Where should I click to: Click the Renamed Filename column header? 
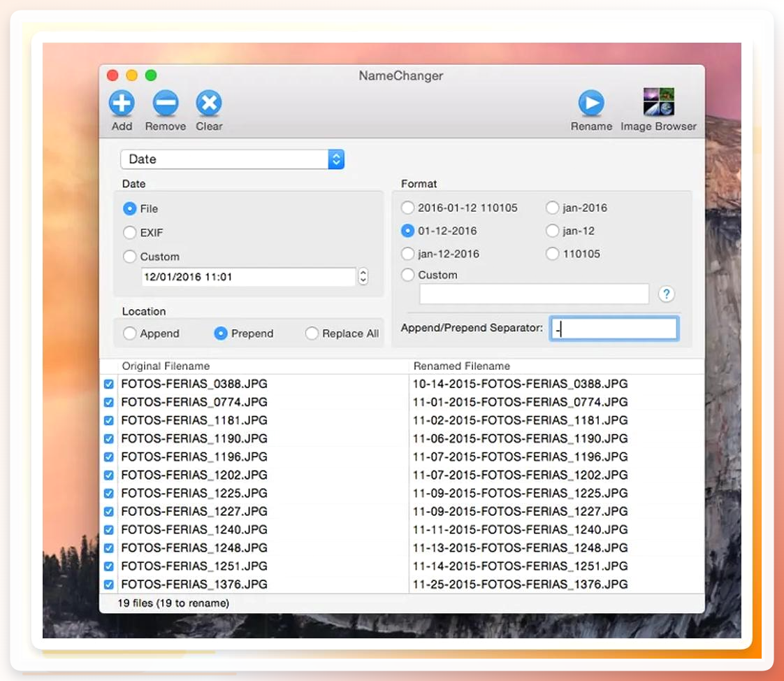[x=461, y=366]
